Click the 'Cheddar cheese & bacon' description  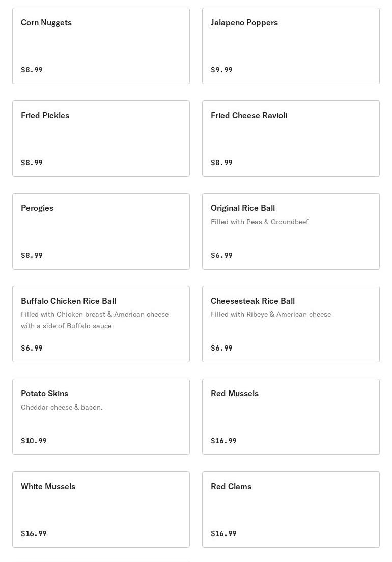pyautogui.click(x=62, y=407)
